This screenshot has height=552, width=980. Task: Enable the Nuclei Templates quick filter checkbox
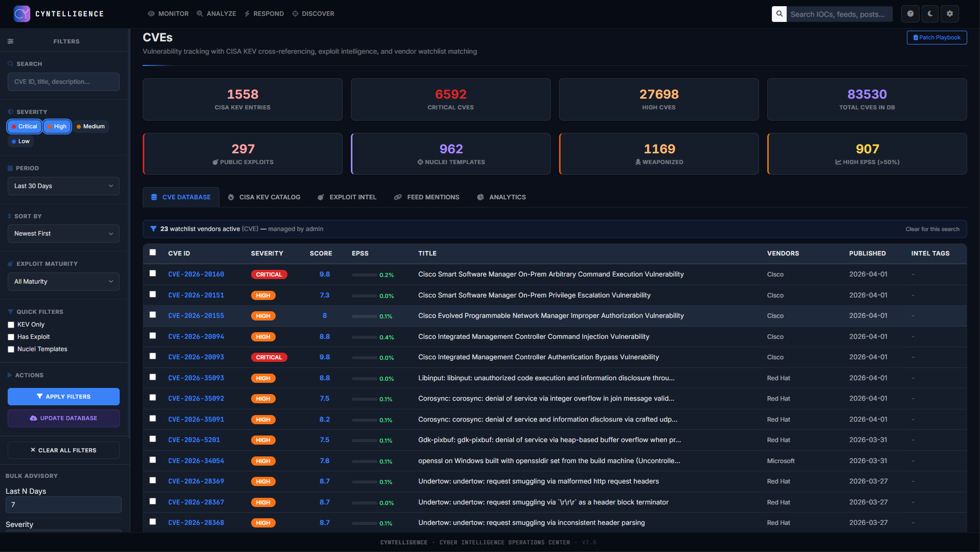click(x=11, y=349)
